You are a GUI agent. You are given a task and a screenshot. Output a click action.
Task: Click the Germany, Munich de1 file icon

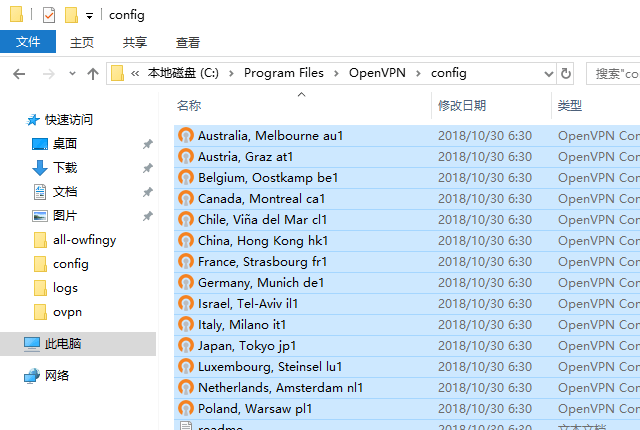(x=186, y=283)
